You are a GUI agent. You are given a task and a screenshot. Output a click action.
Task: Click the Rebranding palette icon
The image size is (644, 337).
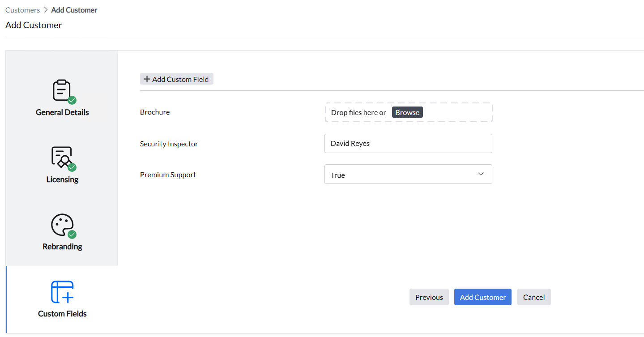(61, 224)
